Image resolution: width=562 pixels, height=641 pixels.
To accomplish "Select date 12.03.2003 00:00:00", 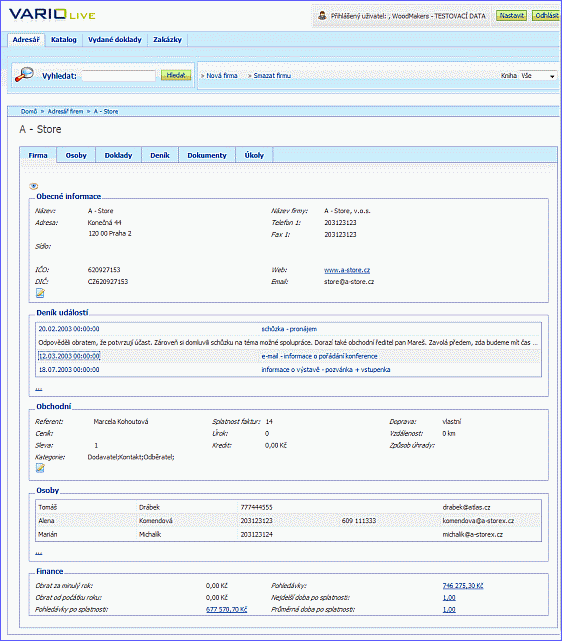I will [x=69, y=356].
